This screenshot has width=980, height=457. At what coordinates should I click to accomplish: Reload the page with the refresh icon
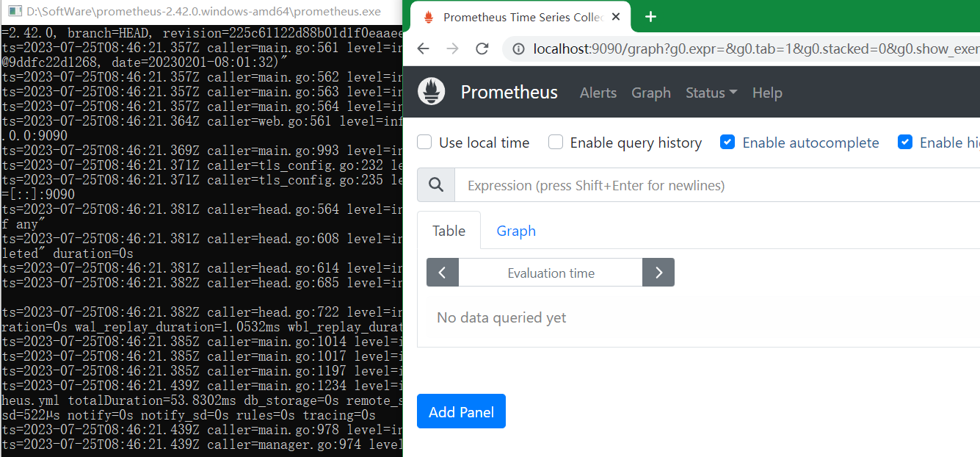coord(482,48)
